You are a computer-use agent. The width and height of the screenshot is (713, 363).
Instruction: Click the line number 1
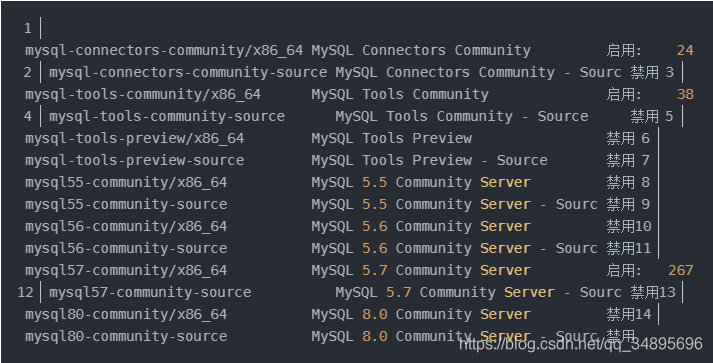28,29
